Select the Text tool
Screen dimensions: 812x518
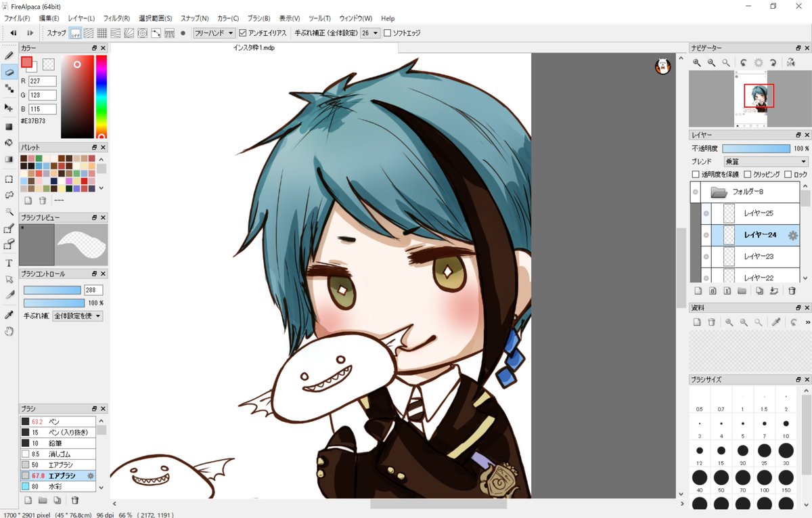click(x=9, y=263)
